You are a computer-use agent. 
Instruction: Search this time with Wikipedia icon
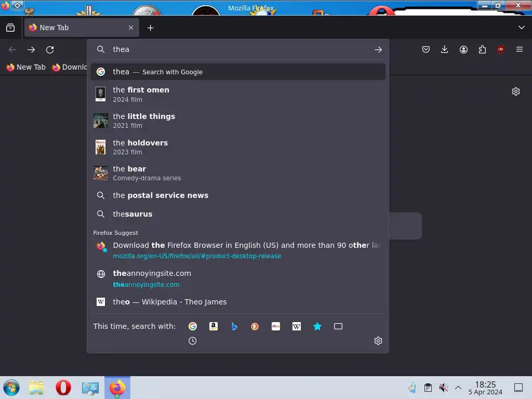(297, 326)
